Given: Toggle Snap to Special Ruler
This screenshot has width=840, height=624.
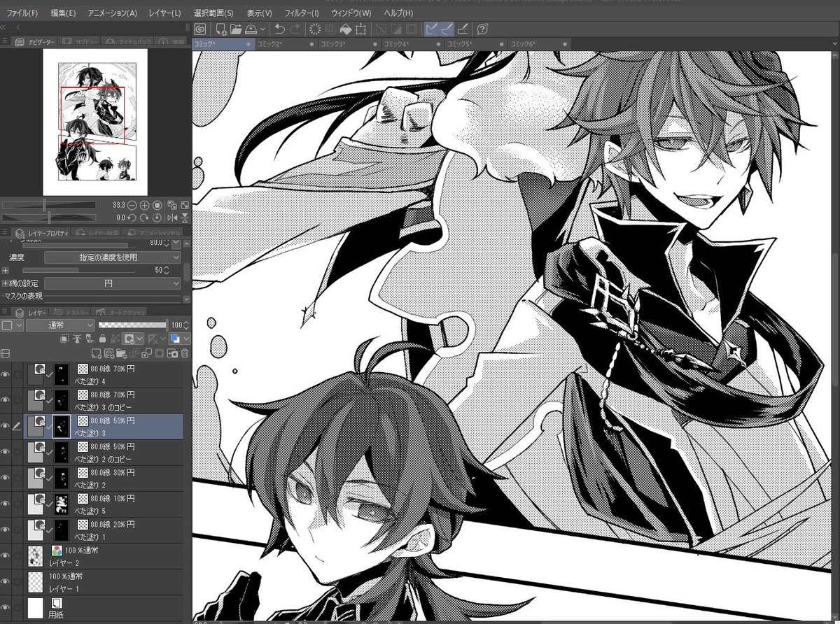Looking at the screenshot, I should [448, 29].
